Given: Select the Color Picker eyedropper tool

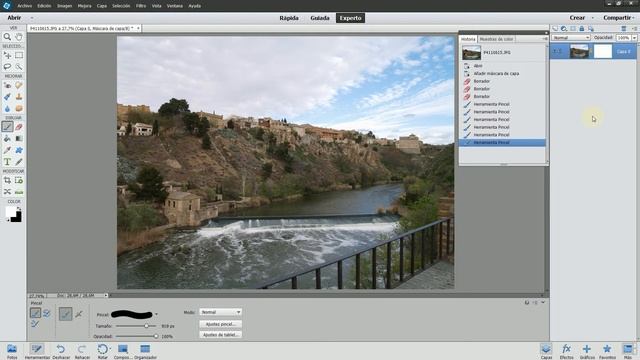Looking at the screenshot, I should (x=7, y=150).
